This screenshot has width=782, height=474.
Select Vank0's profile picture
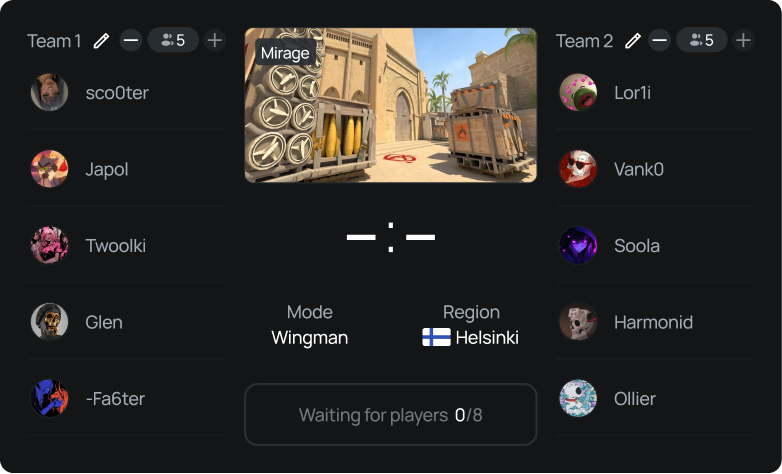point(578,169)
